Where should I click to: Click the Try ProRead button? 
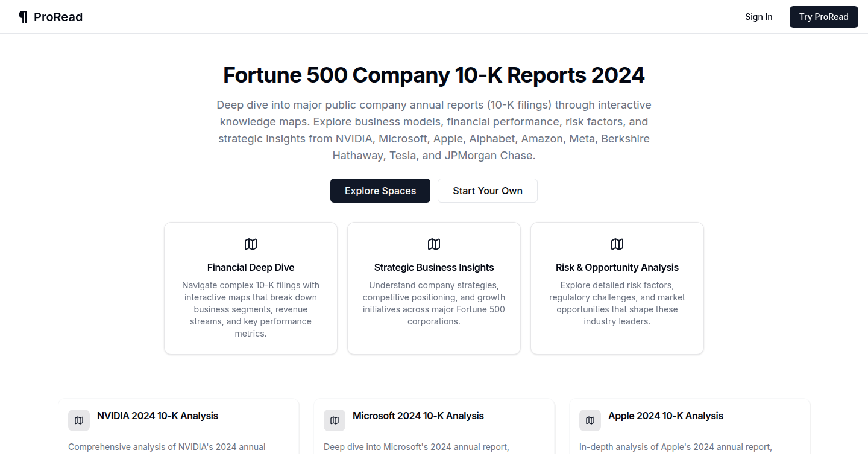tap(824, 17)
